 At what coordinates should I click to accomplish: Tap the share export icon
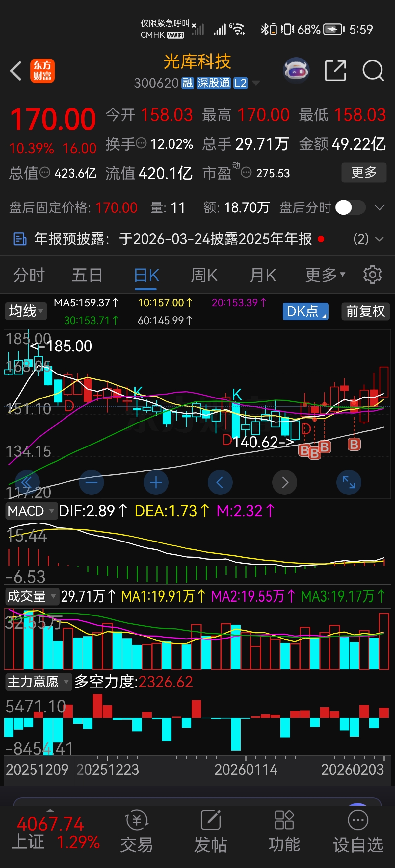335,71
